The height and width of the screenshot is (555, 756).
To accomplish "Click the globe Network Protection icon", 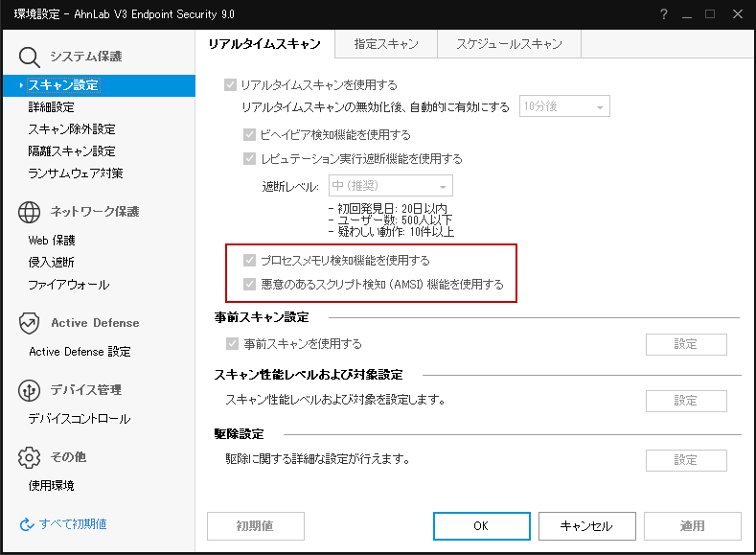I will point(30,212).
